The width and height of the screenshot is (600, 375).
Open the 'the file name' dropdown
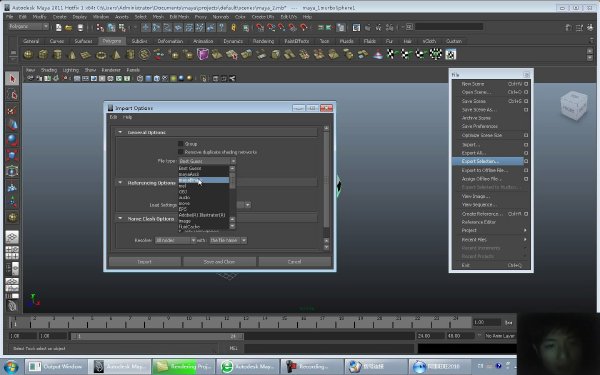(228, 240)
